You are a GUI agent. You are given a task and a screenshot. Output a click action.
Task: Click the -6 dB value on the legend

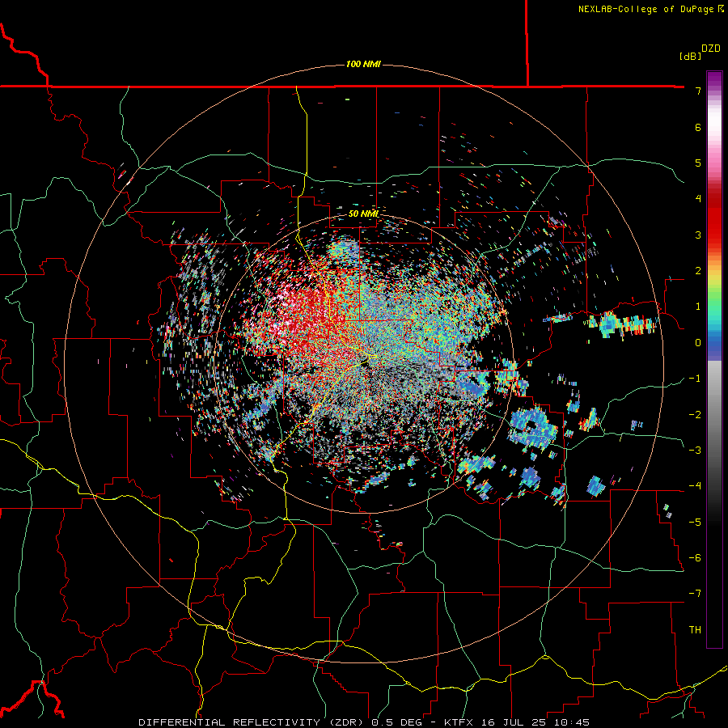[695, 558]
